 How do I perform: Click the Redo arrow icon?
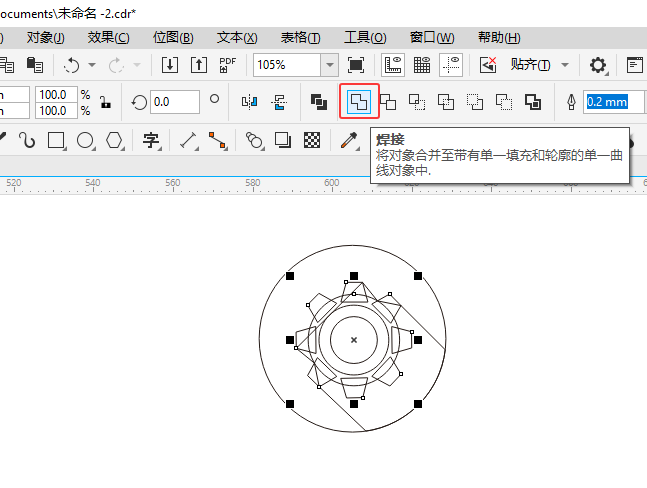pos(116,65)
